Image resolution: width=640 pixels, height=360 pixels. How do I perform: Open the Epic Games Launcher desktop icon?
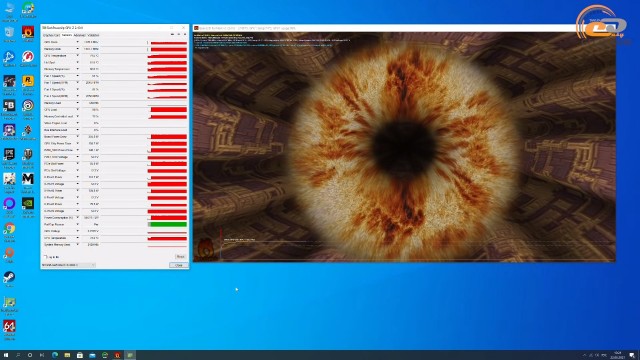coord(9,157)
